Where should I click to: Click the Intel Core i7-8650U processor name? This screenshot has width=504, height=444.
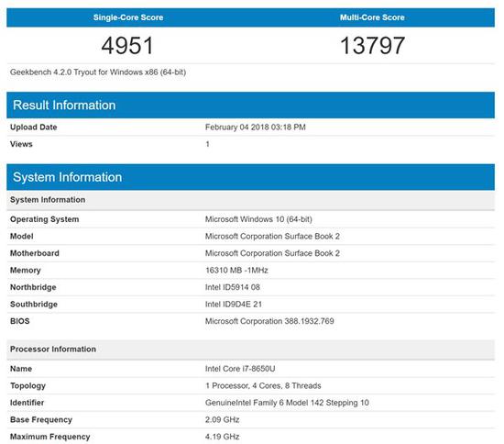pyautogui.click(x=240, y=369)
